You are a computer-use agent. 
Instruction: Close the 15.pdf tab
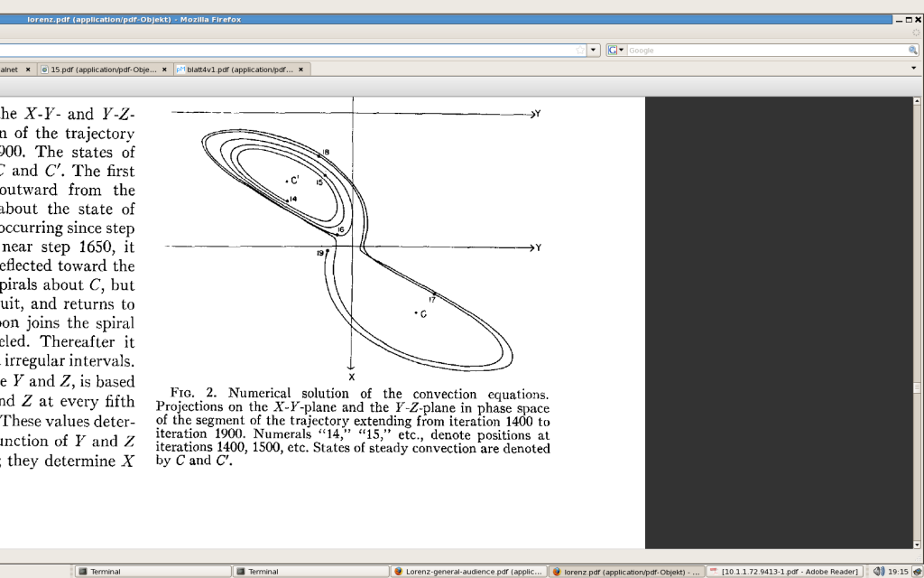[x=164, y=69]
